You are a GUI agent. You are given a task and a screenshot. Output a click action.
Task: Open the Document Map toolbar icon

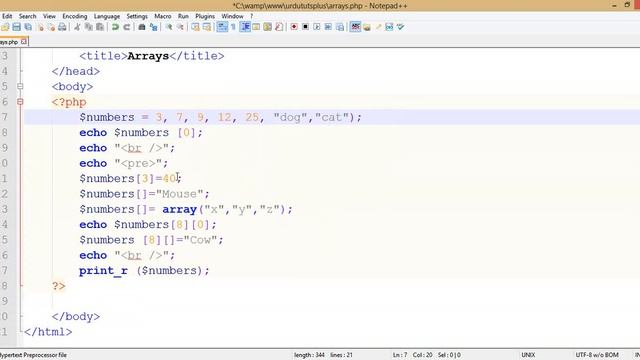(267, 27)
